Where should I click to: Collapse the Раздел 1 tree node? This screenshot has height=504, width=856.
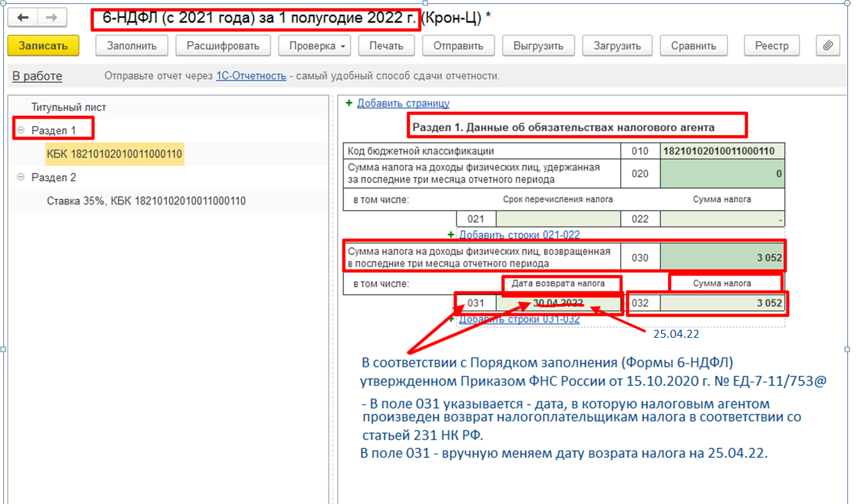[x=21, y=130]
